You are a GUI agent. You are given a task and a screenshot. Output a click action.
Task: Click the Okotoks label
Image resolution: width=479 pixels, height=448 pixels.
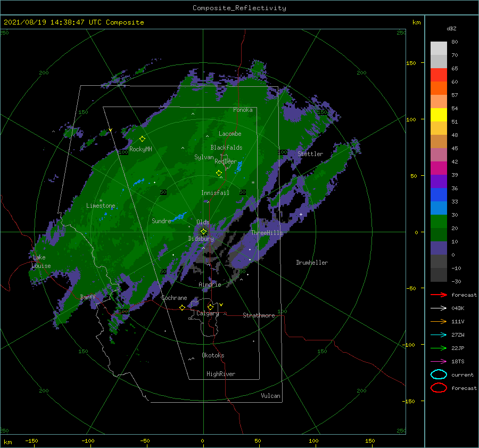point(213,355)
